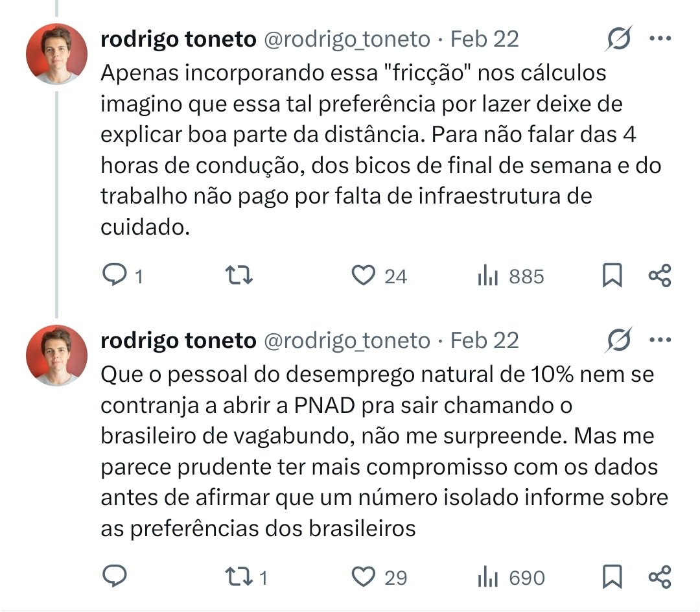
Task: Open profile picture on first tweet
Action: pyautogui.click(x=56, y=54)
